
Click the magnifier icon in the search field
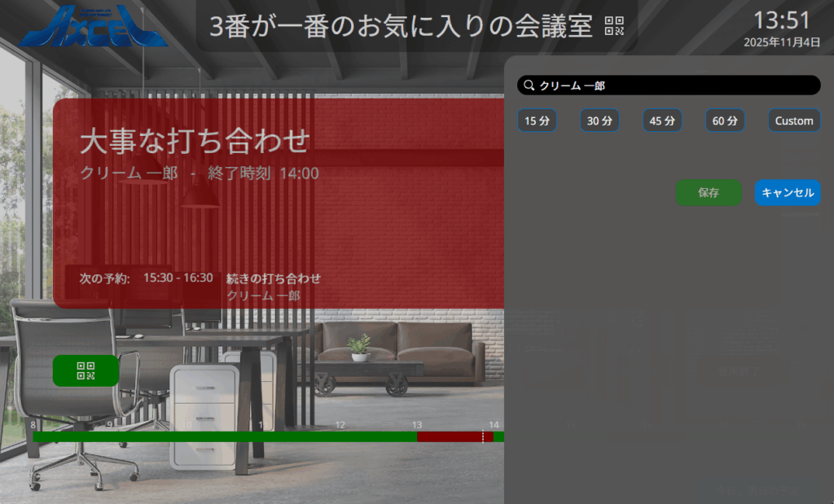pyautogui.click(x=529, y=85)
